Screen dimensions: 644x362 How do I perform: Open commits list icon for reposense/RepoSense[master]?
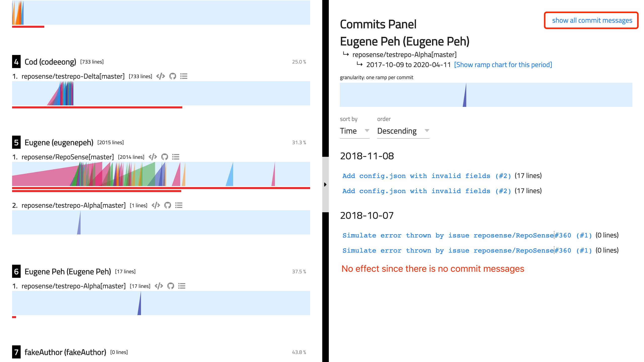176,157
